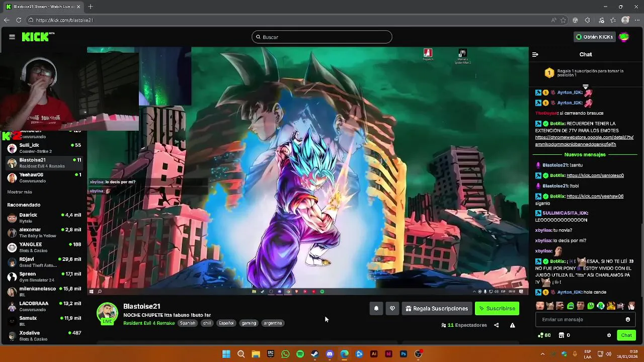
Task: Click the green Suscribirse button
Action: point(497,309)
